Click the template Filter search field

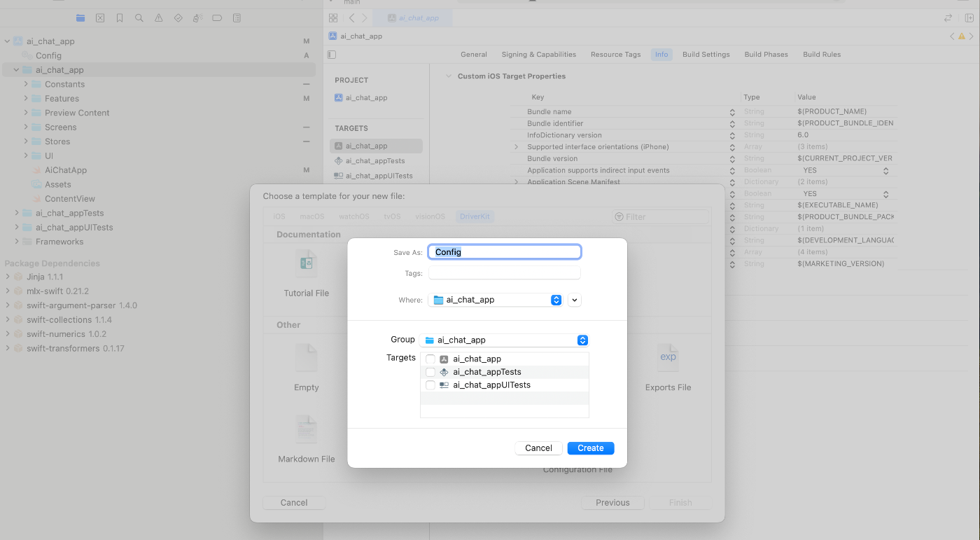click(x=660, y=217)
